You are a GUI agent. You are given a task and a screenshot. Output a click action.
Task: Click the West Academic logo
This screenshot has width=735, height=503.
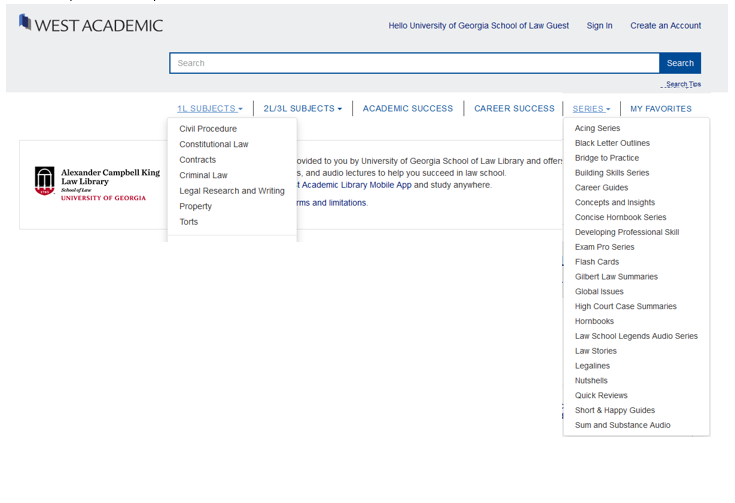[x=91, y=24]
